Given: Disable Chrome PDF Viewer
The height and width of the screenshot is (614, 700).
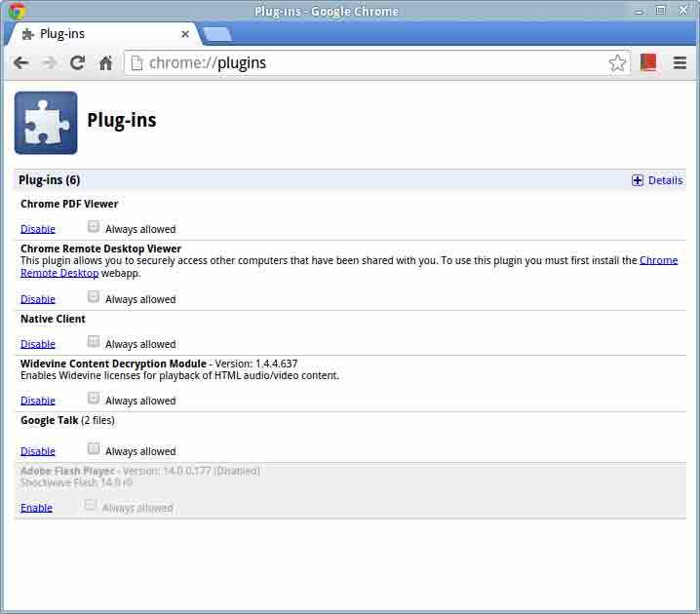Looking at the screenshot, I should 37,229.
